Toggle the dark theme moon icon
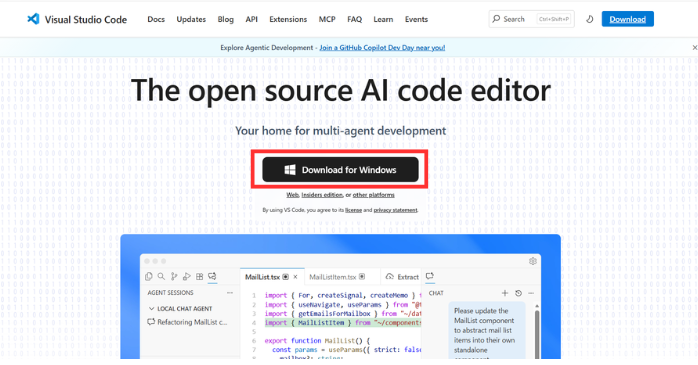The height and width of the screenshot is (365, 698). coord(589,19)
